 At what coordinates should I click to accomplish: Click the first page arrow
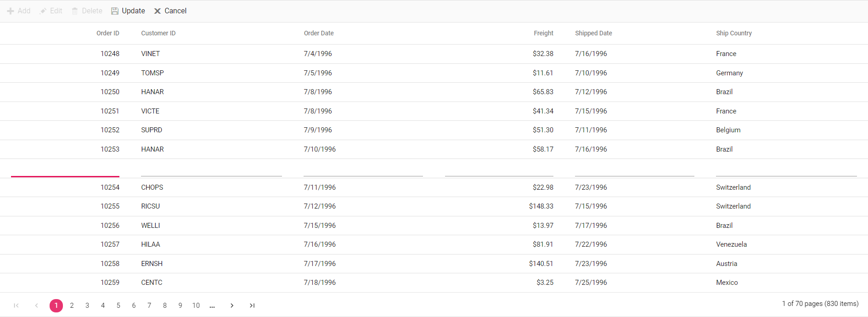16,306
